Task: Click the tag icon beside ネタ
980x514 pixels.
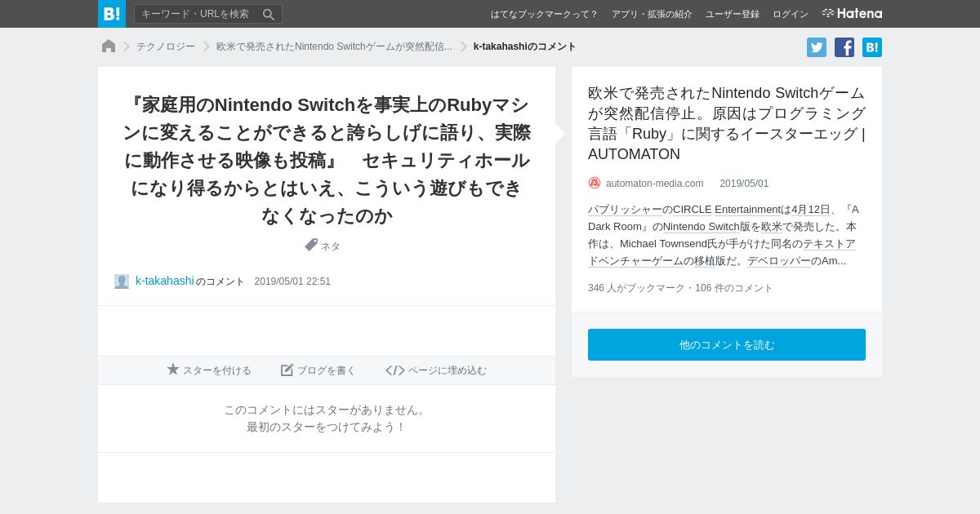Action: click(311, 245)
